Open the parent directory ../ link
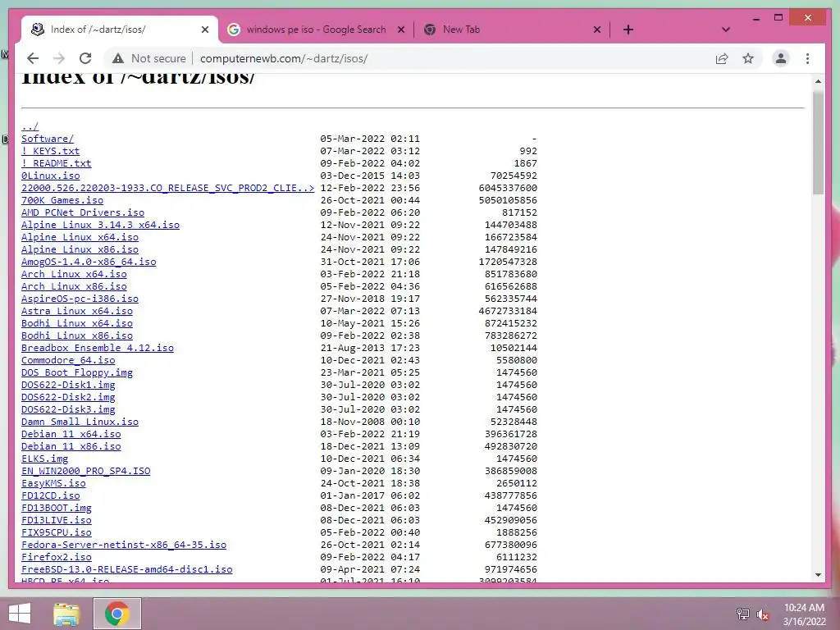The width and height of the screenshot is (840, 630). pyautogui.click(x=30, y=126)
